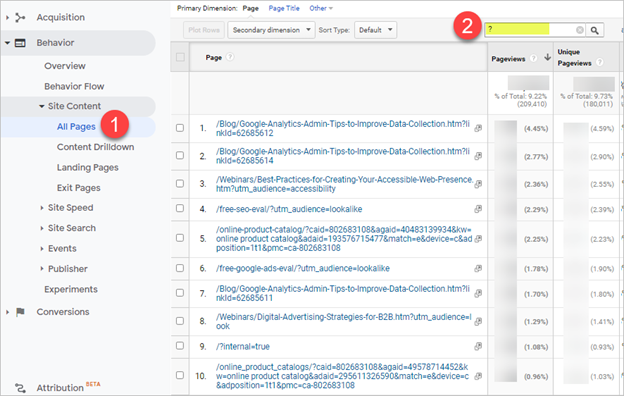Open the Digital-Advertising-Strategies webinar link
Screen dimensions: 624x396
[343, 322]
